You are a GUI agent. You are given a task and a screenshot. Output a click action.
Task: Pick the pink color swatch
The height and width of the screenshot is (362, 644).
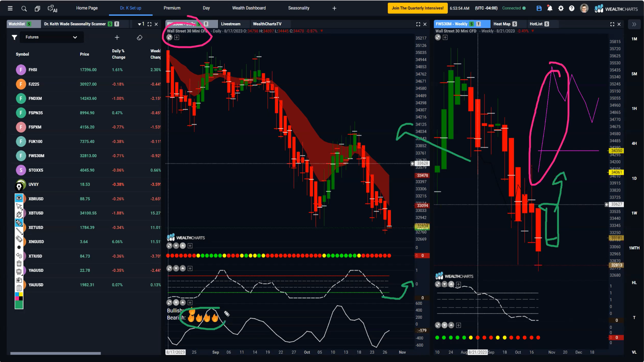point(17,298)
